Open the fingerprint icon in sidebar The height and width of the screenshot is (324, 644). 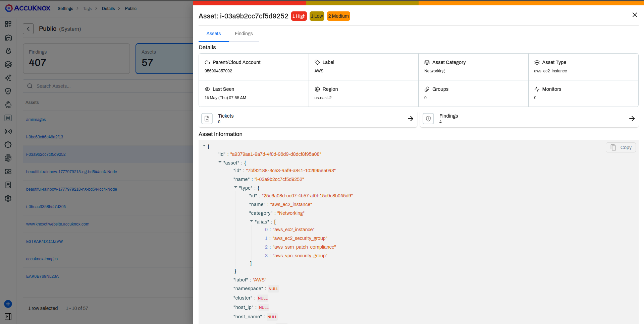pos(8,158)
